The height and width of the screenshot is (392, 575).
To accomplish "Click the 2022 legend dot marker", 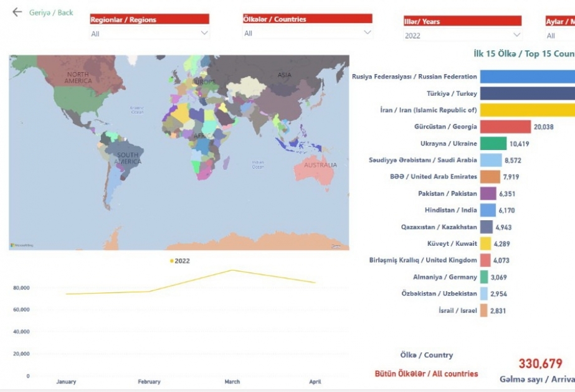I will 171,261.
